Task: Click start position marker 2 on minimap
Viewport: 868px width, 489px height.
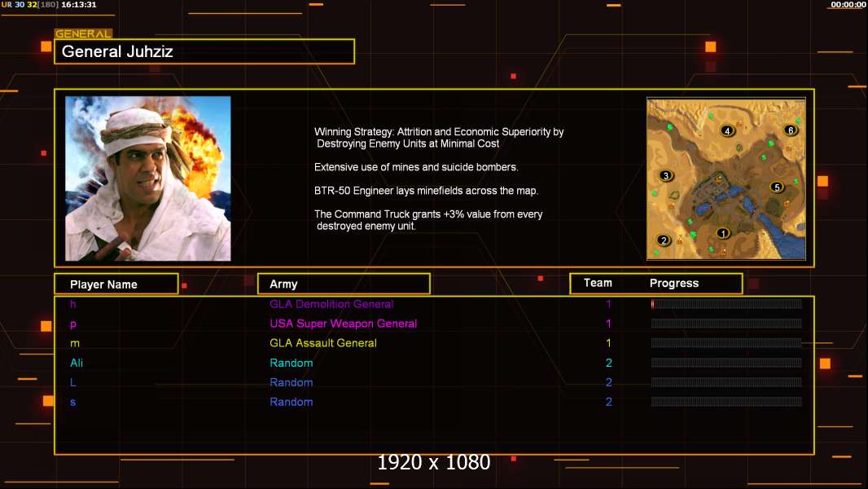Action: (x=664, y=240)
